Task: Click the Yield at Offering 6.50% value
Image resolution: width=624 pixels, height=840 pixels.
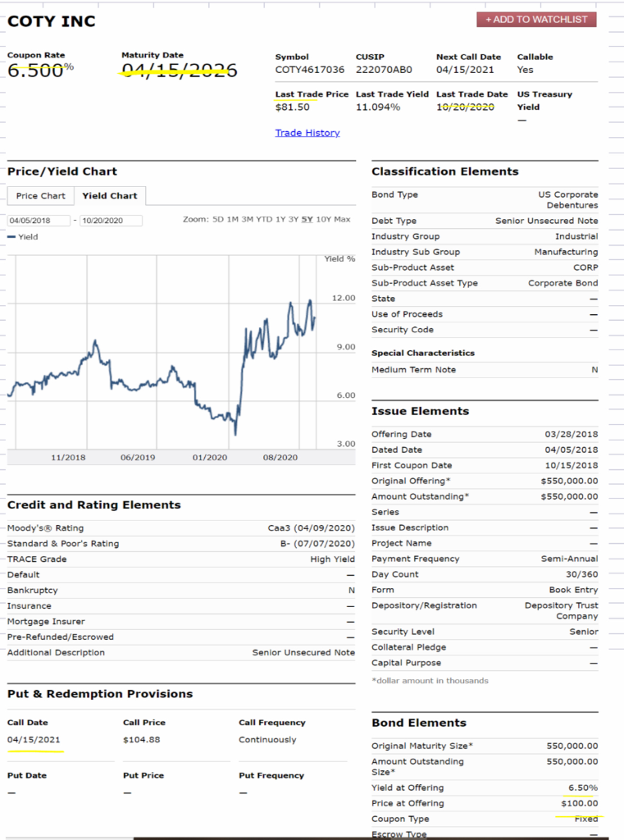Action: (x=583, y=788)
